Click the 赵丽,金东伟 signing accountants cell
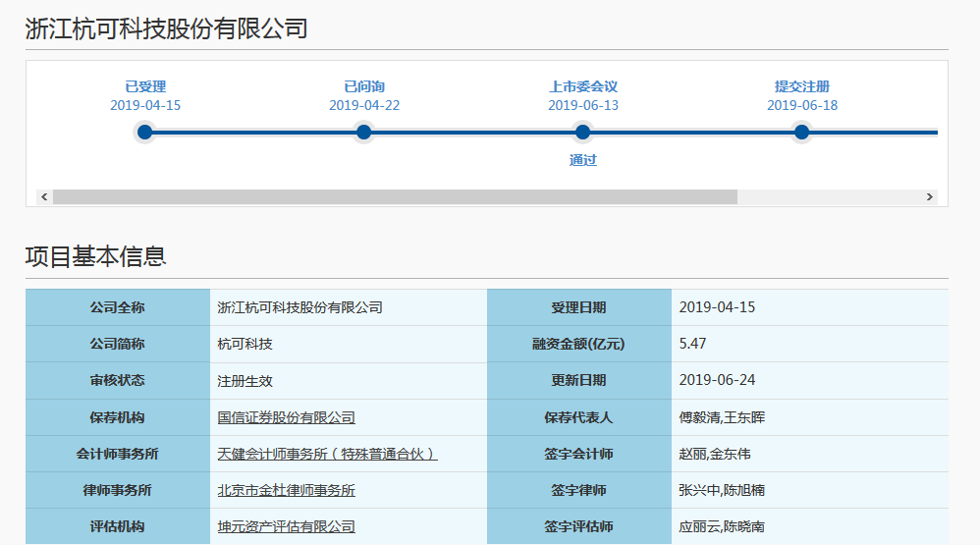Screen dimensions: 980x545 pyautogui.click(x=809, y=454)
